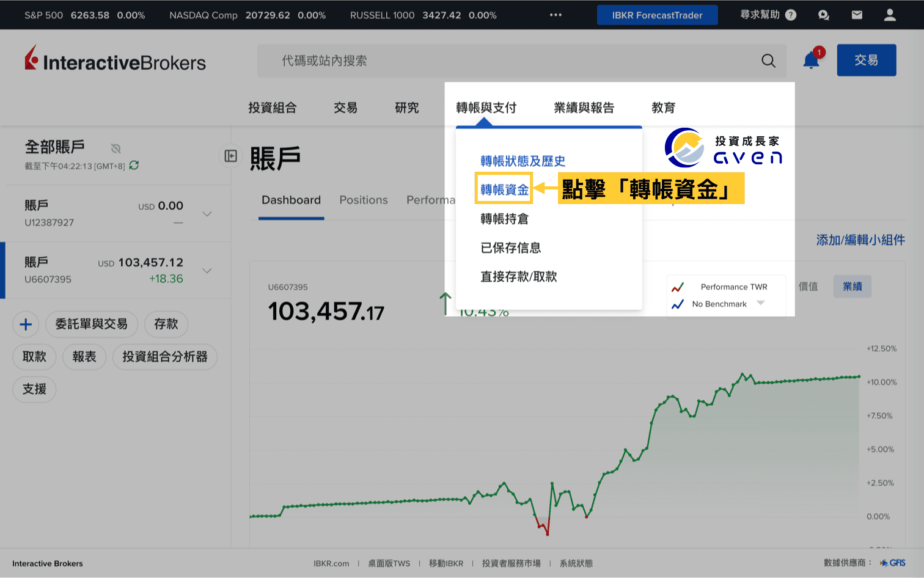This screenshot has width=924, height=578.
Task: Collapse the sidebar panel icon
Action: (231, 156)
